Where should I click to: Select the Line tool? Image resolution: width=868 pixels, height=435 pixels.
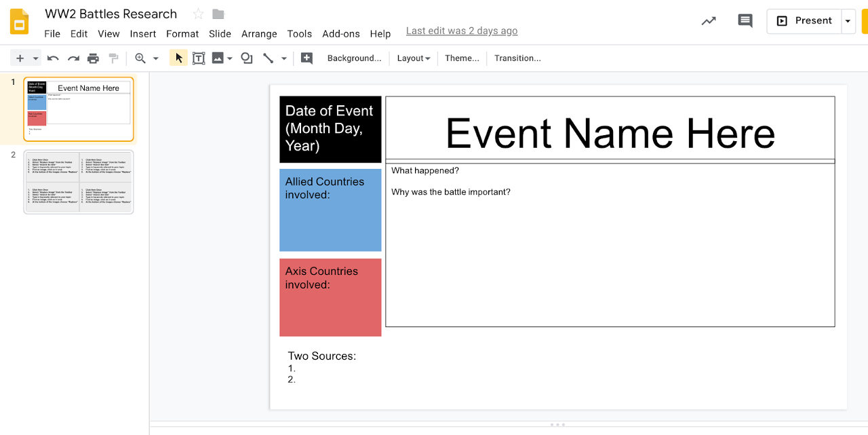[269, 58]
